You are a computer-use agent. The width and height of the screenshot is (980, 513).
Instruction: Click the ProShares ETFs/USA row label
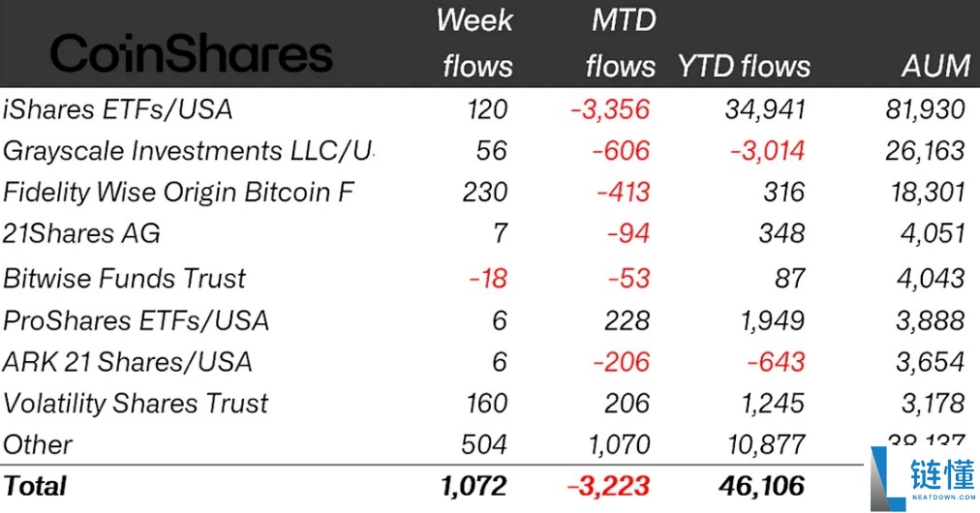coord(137,320)
